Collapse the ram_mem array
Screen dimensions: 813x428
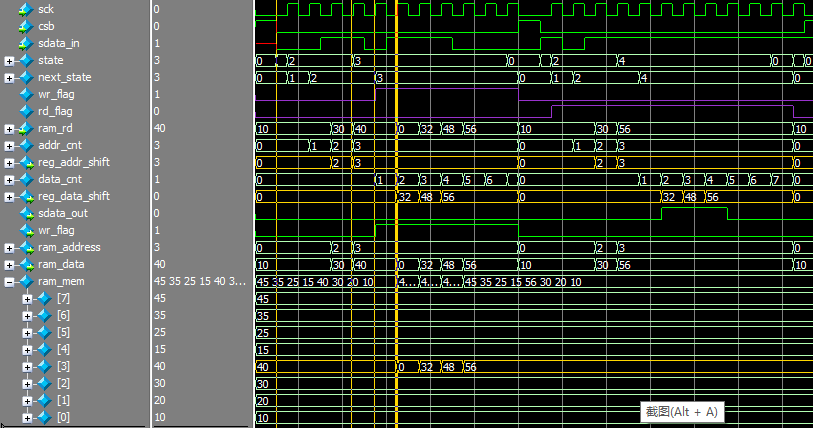click(x=9, y=282)
